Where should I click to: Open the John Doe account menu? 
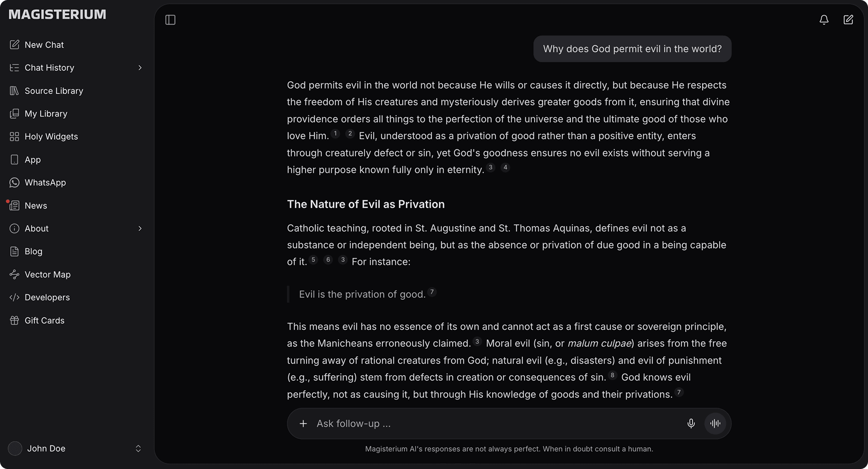coord(75,448)
